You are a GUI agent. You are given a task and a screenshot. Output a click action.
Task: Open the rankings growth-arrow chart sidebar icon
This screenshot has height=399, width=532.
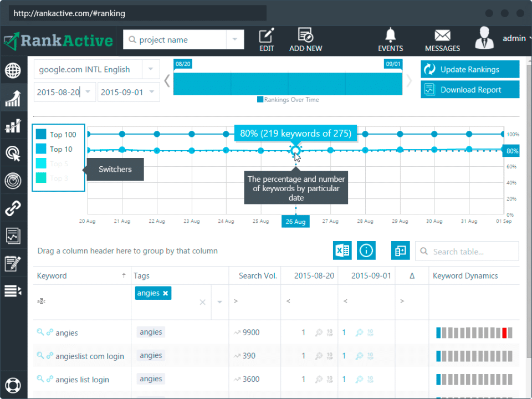click(13, 99)
